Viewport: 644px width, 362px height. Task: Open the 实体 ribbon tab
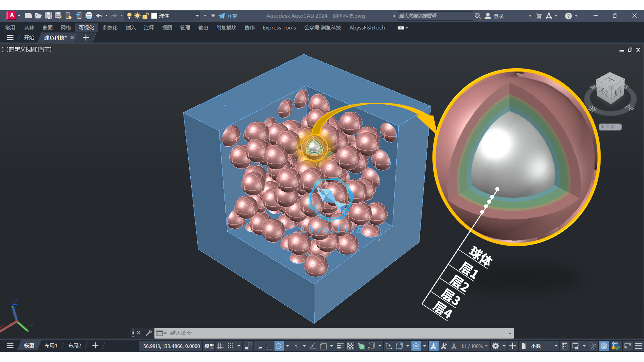pos(29,28)
